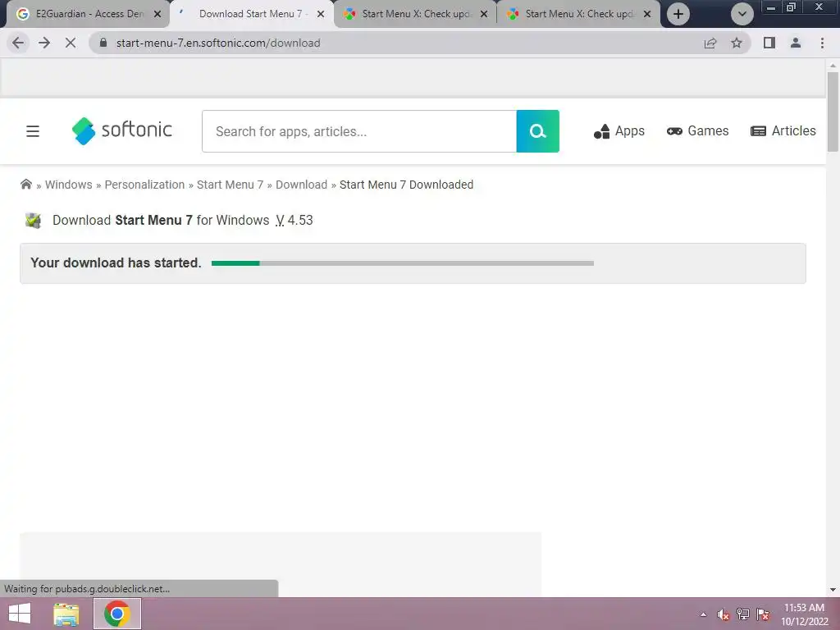Open the Articles section
The image size is (840, 630).
[783, 130]
